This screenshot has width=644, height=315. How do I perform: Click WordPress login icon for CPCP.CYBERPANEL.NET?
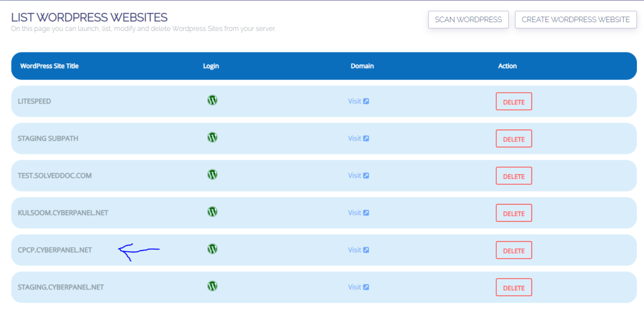click(212, 249)
